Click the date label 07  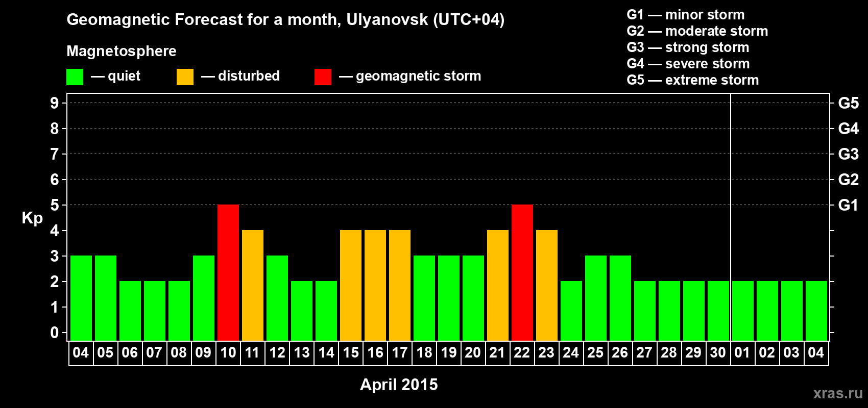coord(154,353)
